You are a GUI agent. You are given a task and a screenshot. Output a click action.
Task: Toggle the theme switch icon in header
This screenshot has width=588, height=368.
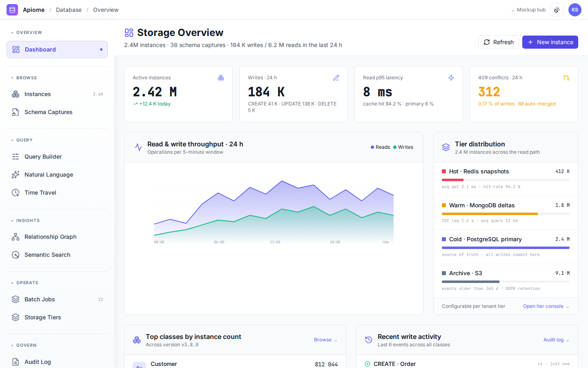(557, 10)
